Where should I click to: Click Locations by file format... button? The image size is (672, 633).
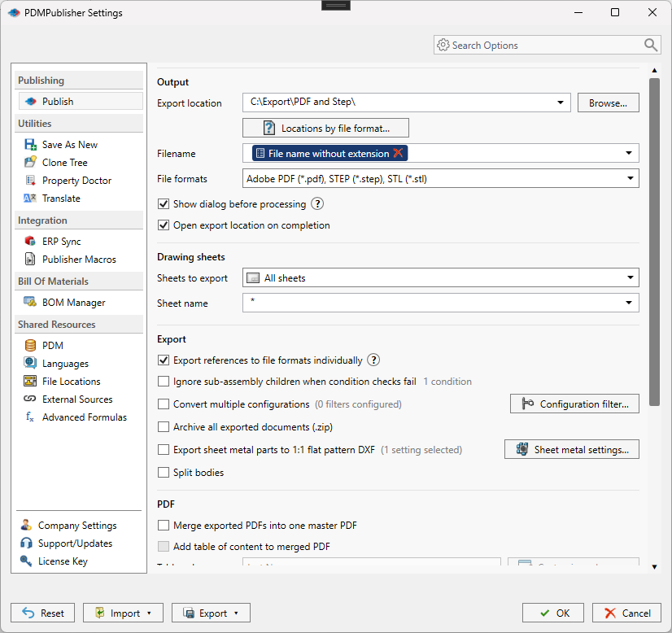pos(325,128)
